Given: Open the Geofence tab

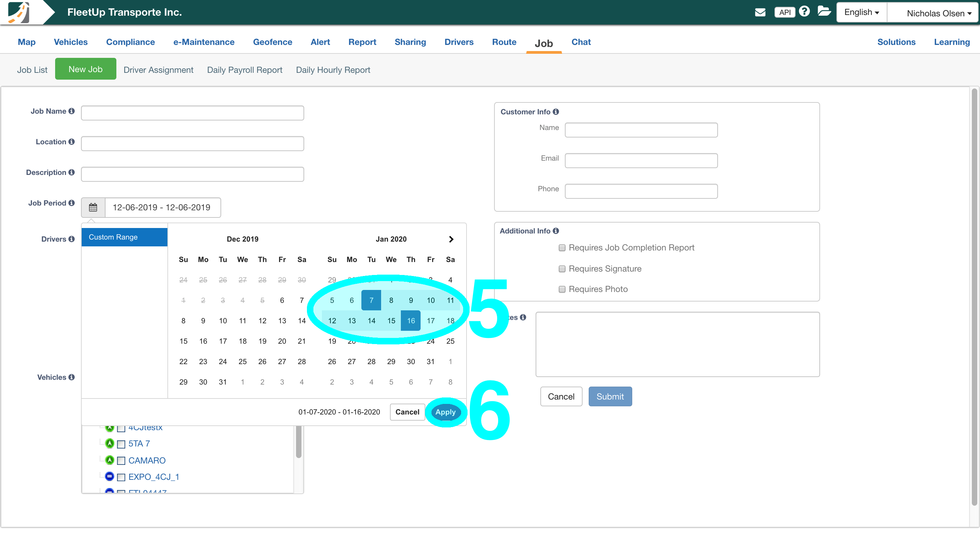Looking at the screenshot, I should tap(272, 42).
